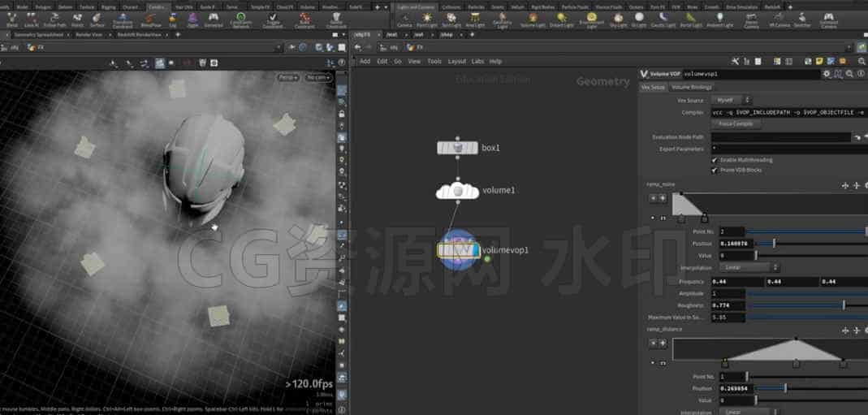868x415 pixels.
Task: Add an Environment Light from shelf
Action: 592,20
